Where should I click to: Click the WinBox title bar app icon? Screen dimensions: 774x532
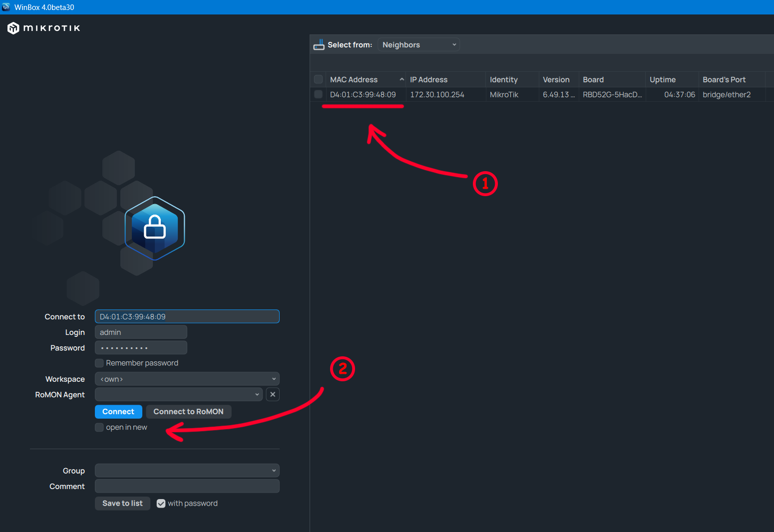pos(6,7)
